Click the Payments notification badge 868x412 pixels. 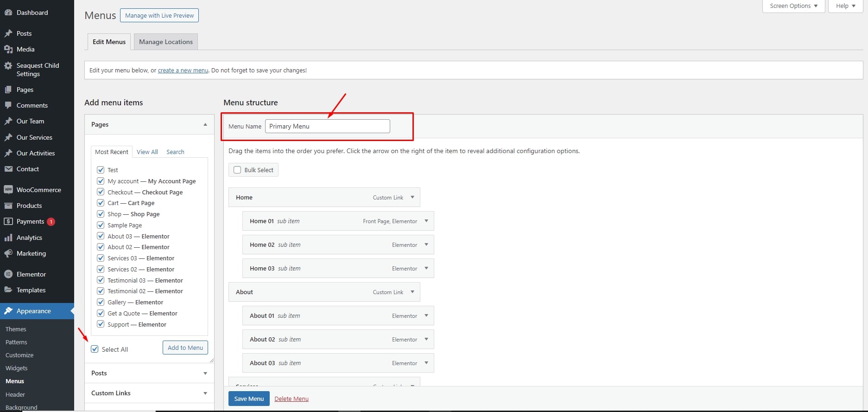pos(51,222)
